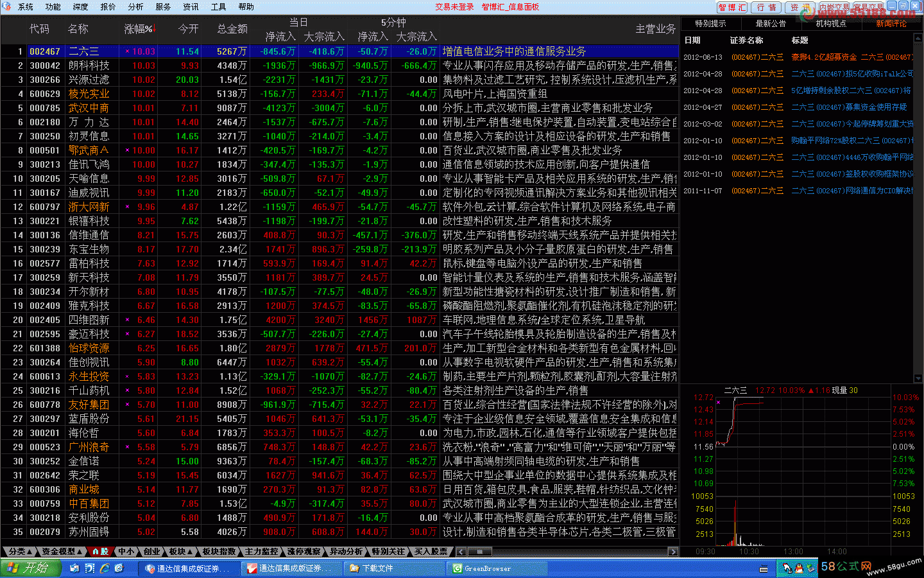Image resolution: width=924 pixels, height=578 pixels.
Task: Open the 资讯 menu in the menu bar
Action: [x=191, y=7]
